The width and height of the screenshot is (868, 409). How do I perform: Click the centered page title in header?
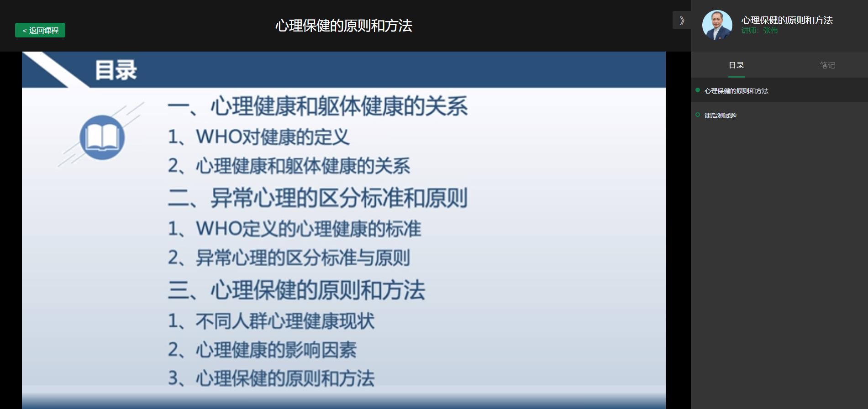(x=343, y=26)
